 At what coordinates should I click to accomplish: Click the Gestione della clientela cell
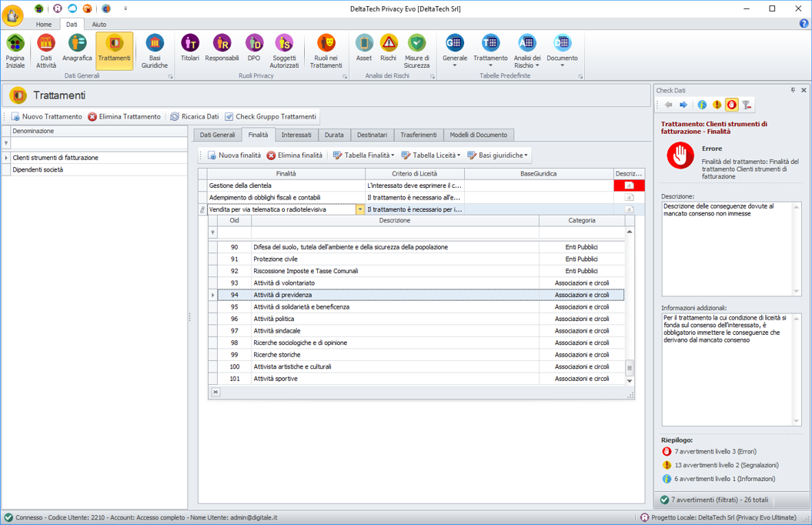pyautogui.click(x=286, y=186)
